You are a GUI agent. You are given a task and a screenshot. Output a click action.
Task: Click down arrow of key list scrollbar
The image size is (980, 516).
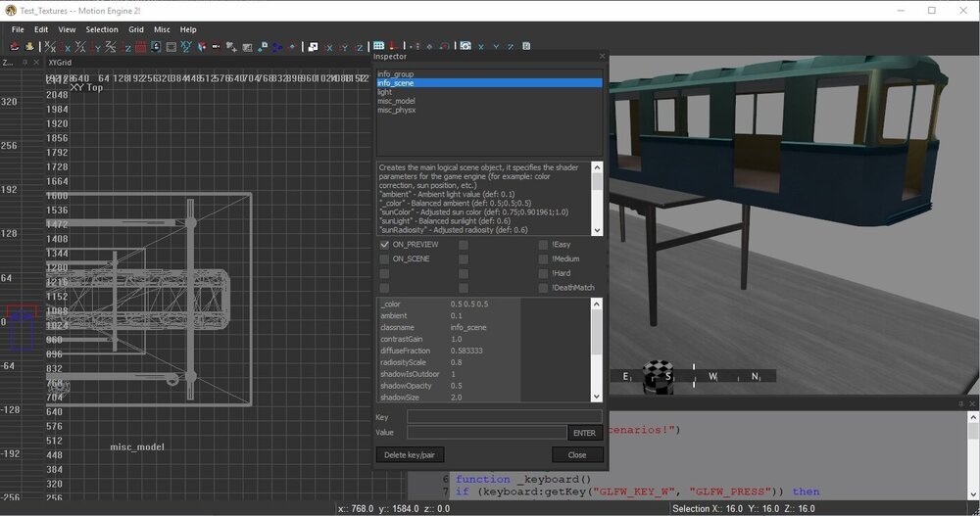coord(597,397)
